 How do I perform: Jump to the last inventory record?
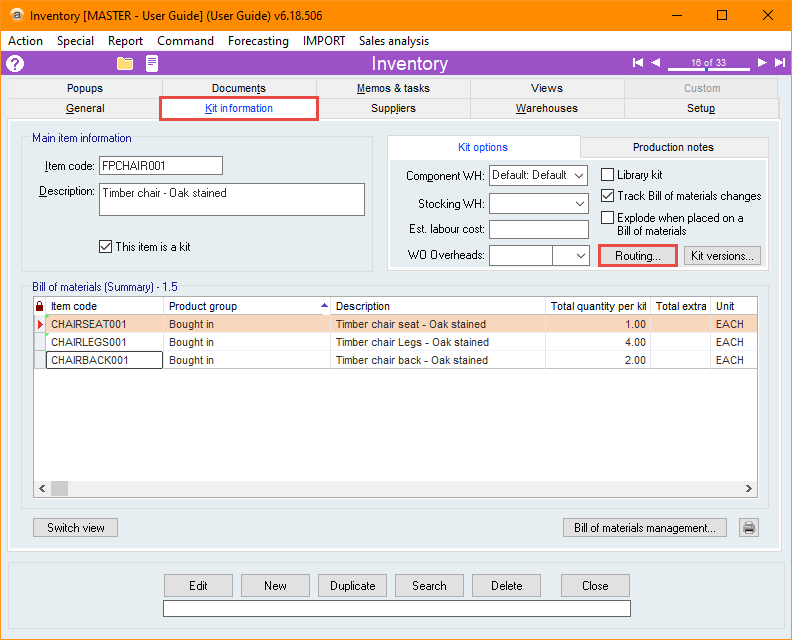click(x=779, y=63)
